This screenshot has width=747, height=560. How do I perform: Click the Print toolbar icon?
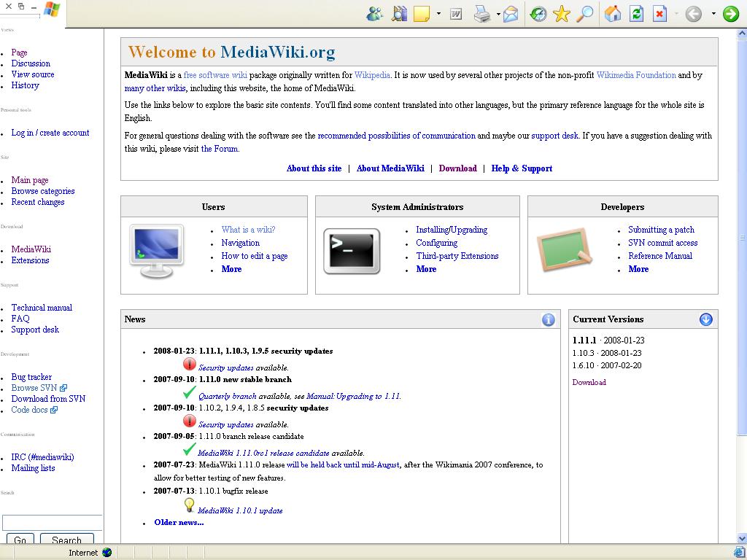482,15
